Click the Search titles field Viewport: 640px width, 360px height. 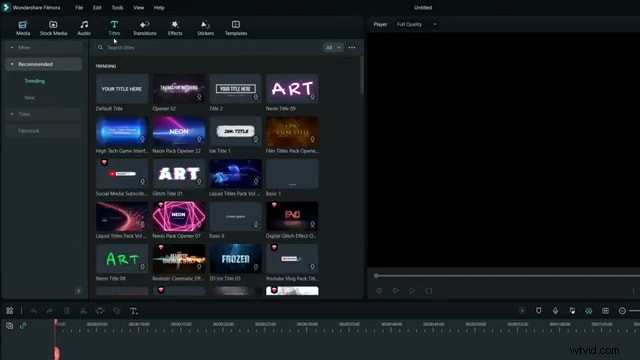pos(208,47)
